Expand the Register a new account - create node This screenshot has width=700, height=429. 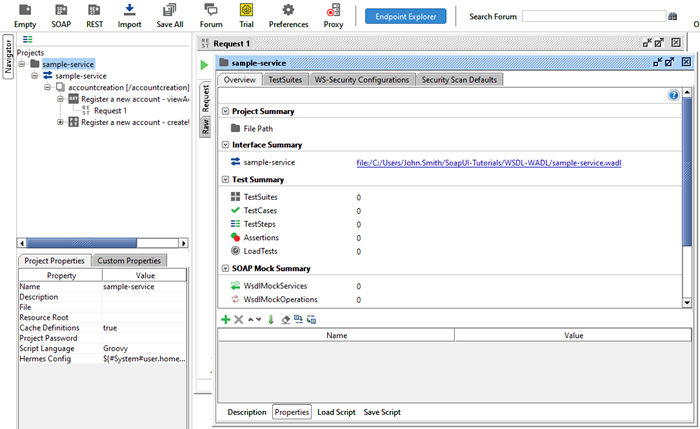[x=61, y=122]
